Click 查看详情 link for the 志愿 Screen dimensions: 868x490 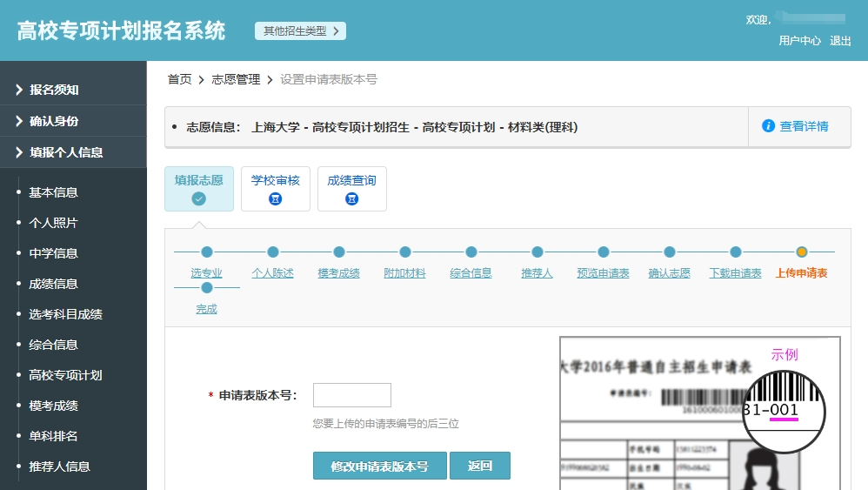click(804, 126)
